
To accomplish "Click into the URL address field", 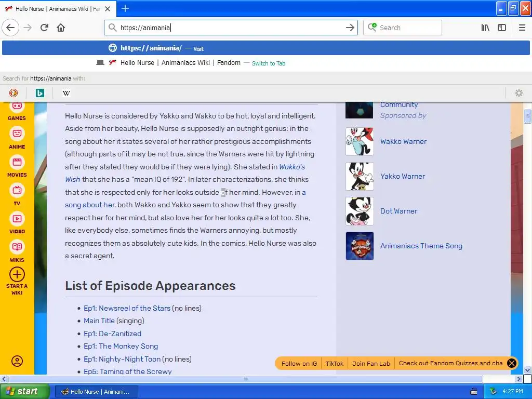I will pyautogui.click(x=231, y=28).
